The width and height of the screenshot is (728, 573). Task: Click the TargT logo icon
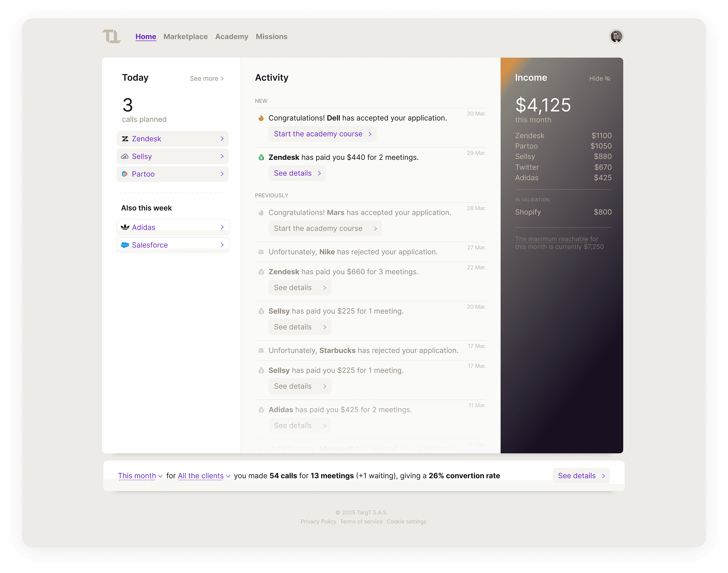click(111, 36)
